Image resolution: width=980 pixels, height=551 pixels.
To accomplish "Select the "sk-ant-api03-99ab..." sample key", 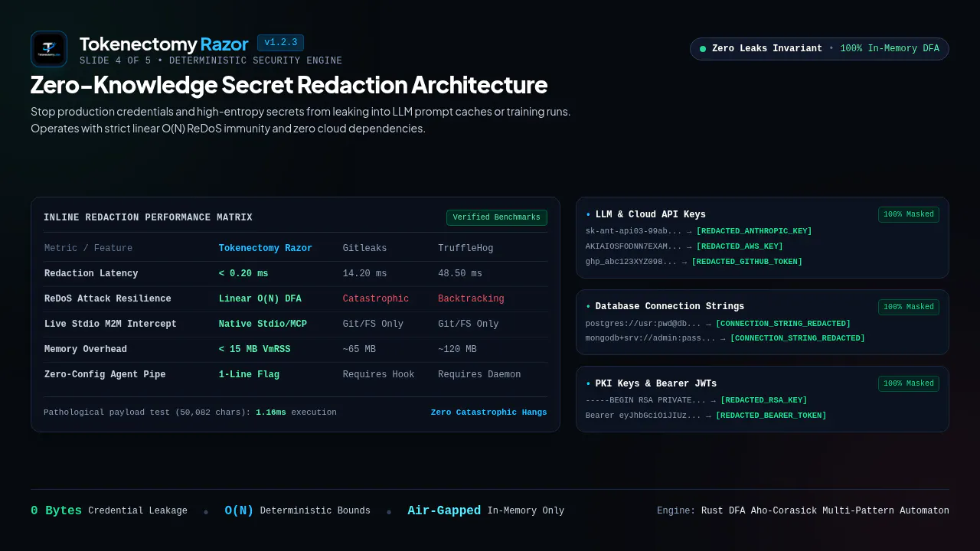I will coord(634,231).
